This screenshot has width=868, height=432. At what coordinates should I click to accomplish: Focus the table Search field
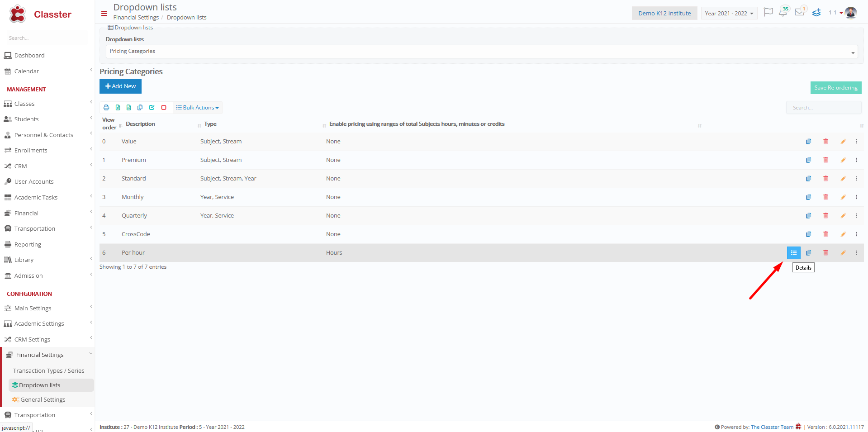(x=824, y=108)
